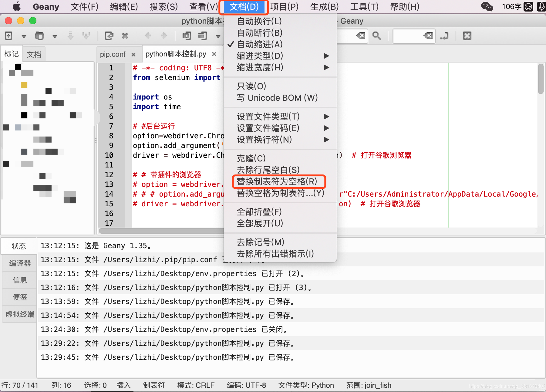The image size is (546, 392).
Task: Expand the 缩进宽度(H) submenu
Action: 280,67
